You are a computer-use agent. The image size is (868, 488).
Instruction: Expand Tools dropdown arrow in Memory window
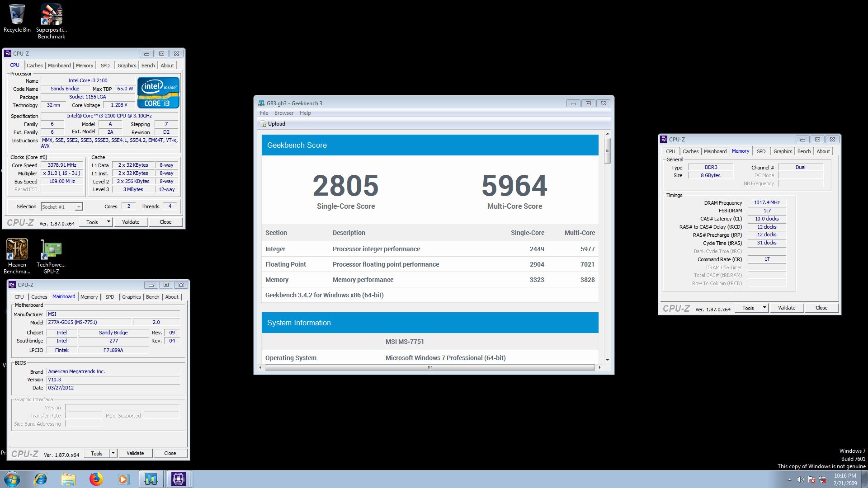tap(764, 308)
